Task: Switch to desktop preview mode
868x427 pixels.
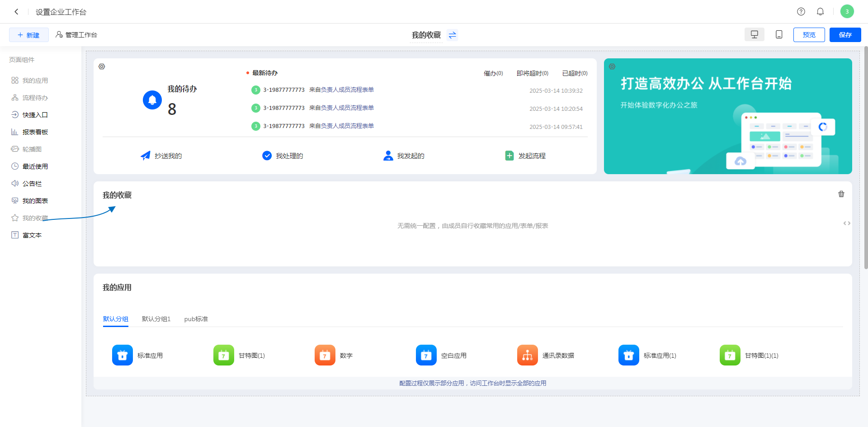Action: pyautogui.click(x=754, y=35)
